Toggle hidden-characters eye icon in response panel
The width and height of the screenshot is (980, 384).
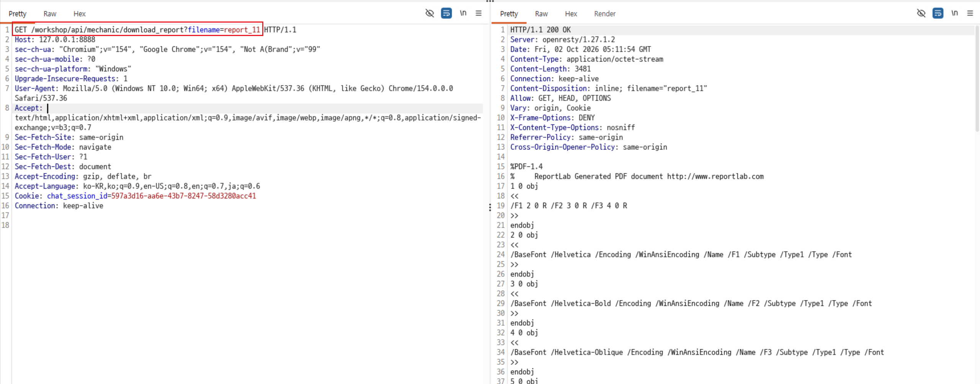pyautogui.click(x=921, y=13)
